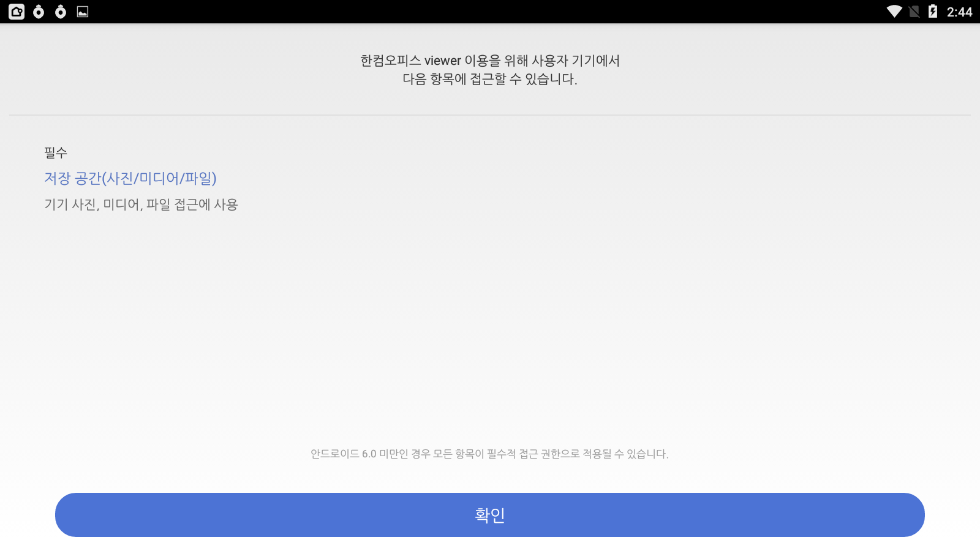Click the 한컴오피스 viewer header line

pyautogui.click(x=490, y=61)
